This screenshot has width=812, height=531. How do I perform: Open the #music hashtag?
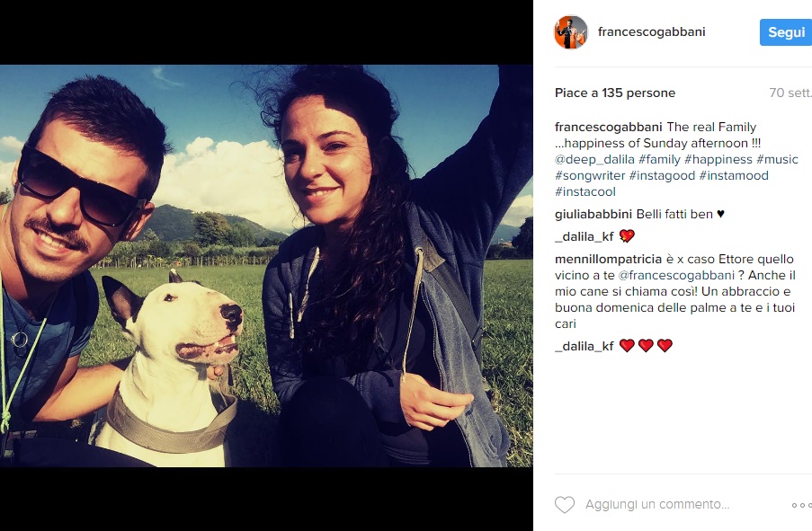(x=777, y=159)
